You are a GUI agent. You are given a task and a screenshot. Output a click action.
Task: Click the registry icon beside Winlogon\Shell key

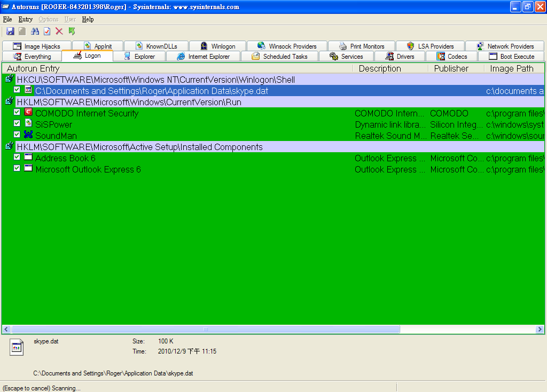pyautogui.click(x=10, y=79)
